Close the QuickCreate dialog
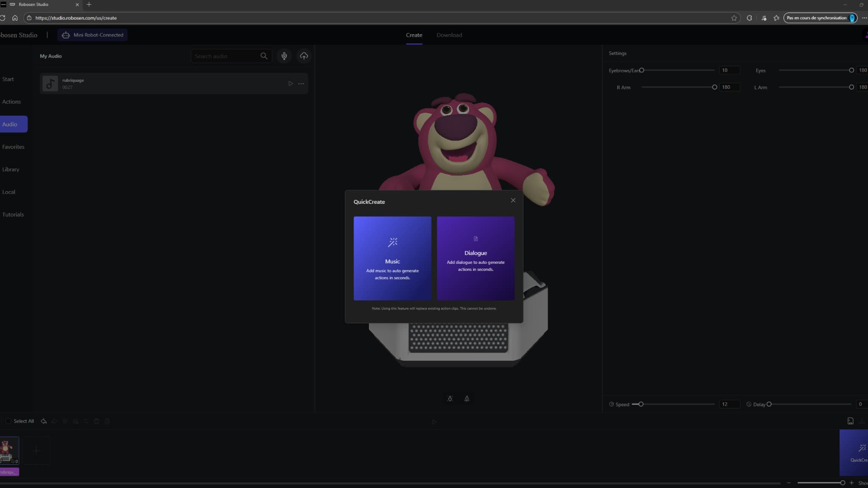Screen dimensions: 868x488 [512, 200]
